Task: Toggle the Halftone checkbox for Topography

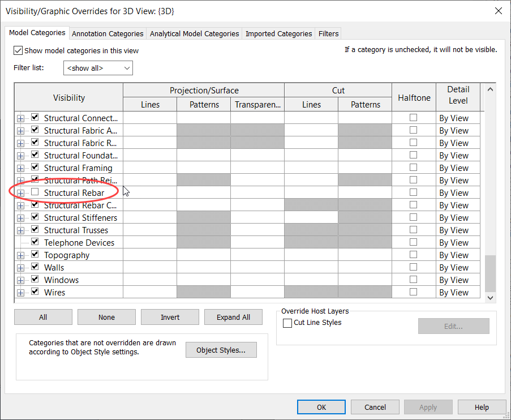Action: (x=414, y=255)
